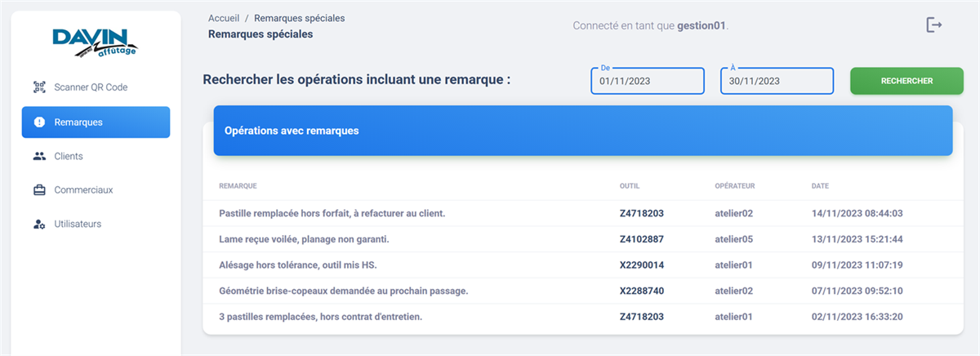Select remark '3 pastilles remplacées, hors contrat'
Image resolution: width=980 pixels, height=356 pixels.
[x=321, y=317]
